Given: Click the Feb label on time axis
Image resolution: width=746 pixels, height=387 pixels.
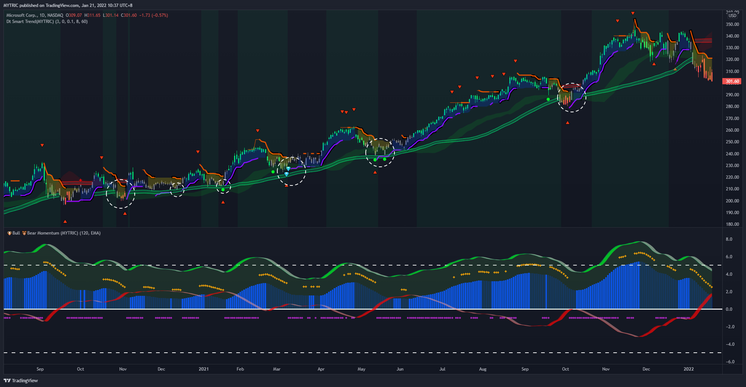Looking at the screenshot, I should click(240, 369).
